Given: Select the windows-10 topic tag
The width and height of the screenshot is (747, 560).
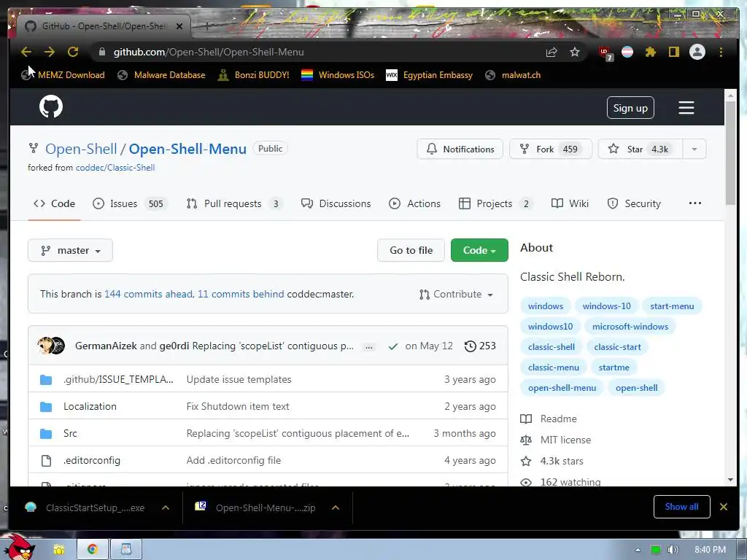Looking at the screenshot, I should 606,306.
